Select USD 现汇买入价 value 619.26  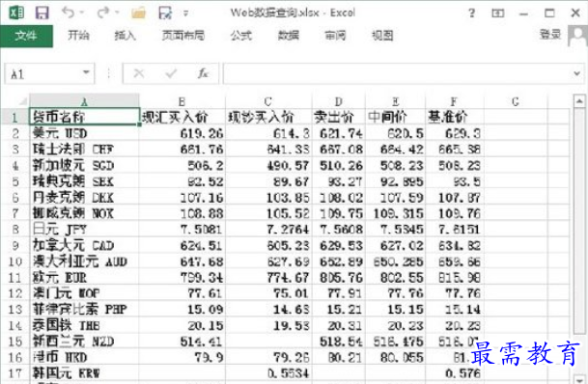pyautogui.click(x=182, y=133)
